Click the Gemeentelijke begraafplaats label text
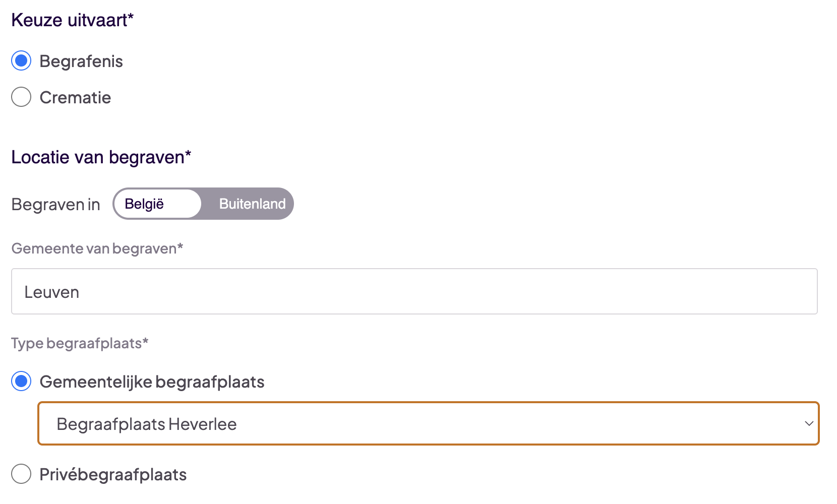This screenshot has width=837, height=504. coord(152,382)
